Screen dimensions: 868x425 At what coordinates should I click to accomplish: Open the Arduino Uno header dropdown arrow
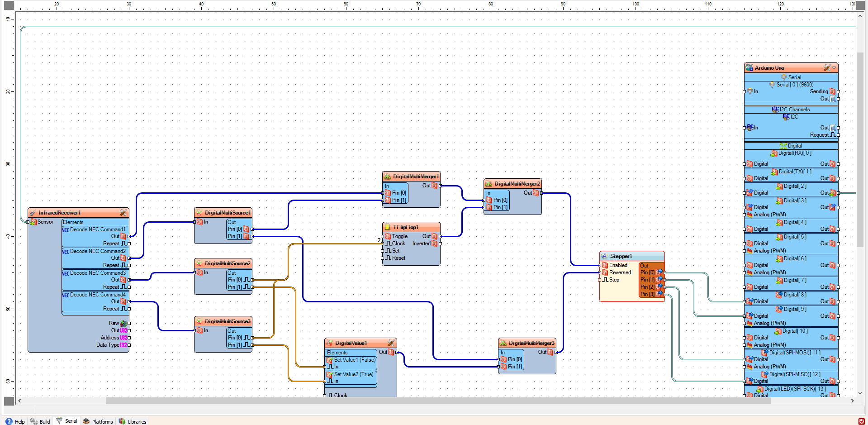(834, 68)
